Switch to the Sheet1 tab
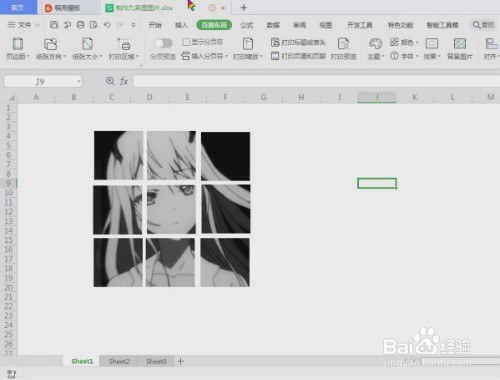Screen dimensions: 500x380 coord(82,361)
